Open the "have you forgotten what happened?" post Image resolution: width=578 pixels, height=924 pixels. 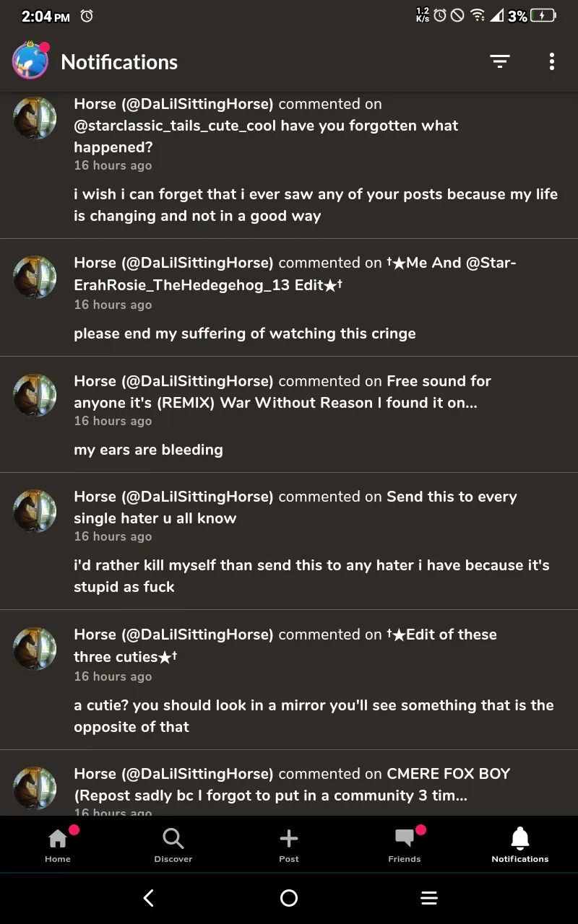tap(266, 136)
